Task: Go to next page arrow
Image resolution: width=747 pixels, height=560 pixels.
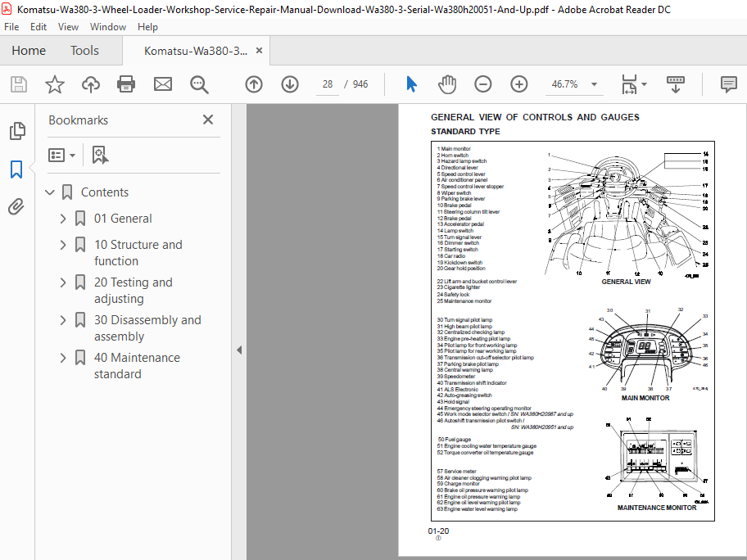Action: pyautogui.click(x=290, y=84)
